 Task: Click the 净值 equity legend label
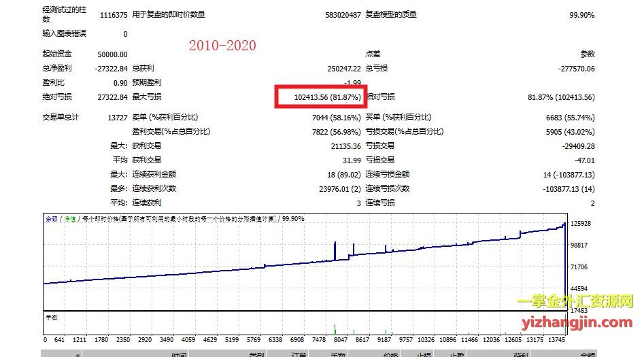point(69,219)
